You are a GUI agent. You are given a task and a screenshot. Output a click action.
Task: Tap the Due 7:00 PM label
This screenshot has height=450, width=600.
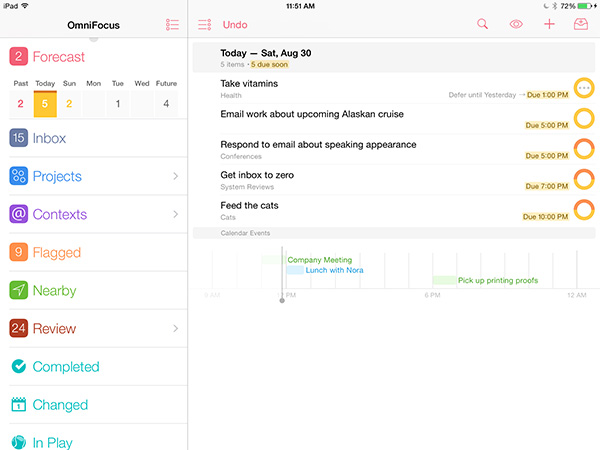546,186
